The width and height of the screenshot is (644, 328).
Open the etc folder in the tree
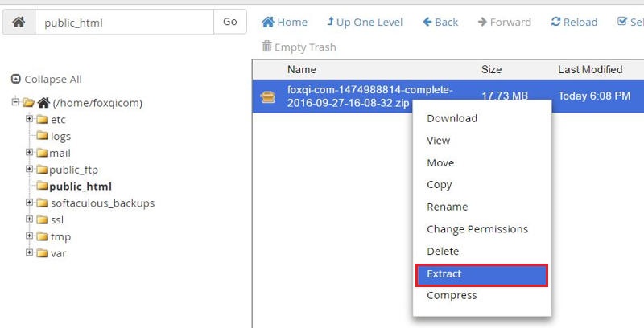click(58, 120)
